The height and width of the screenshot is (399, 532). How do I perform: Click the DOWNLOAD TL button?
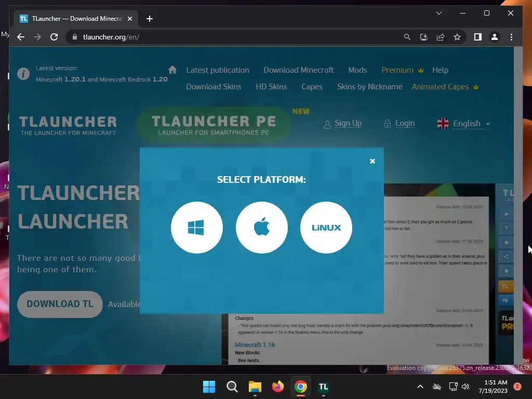tap(60, 304)
